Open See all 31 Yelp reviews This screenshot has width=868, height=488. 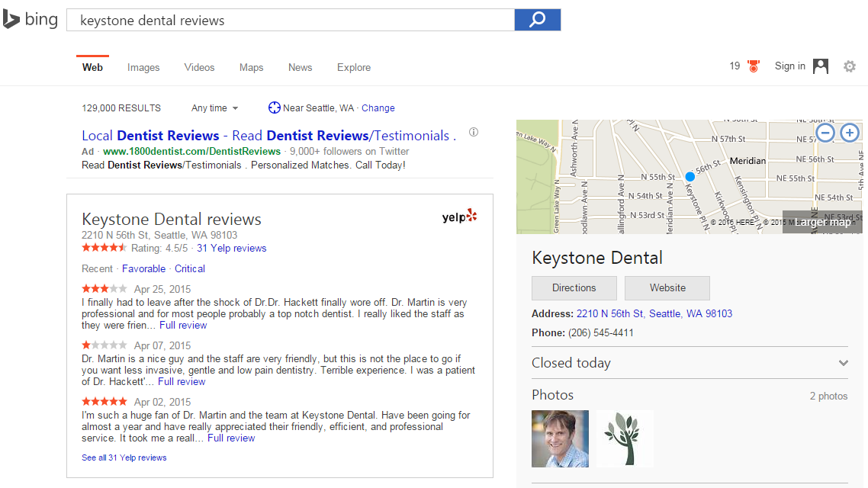coord(124,457)
